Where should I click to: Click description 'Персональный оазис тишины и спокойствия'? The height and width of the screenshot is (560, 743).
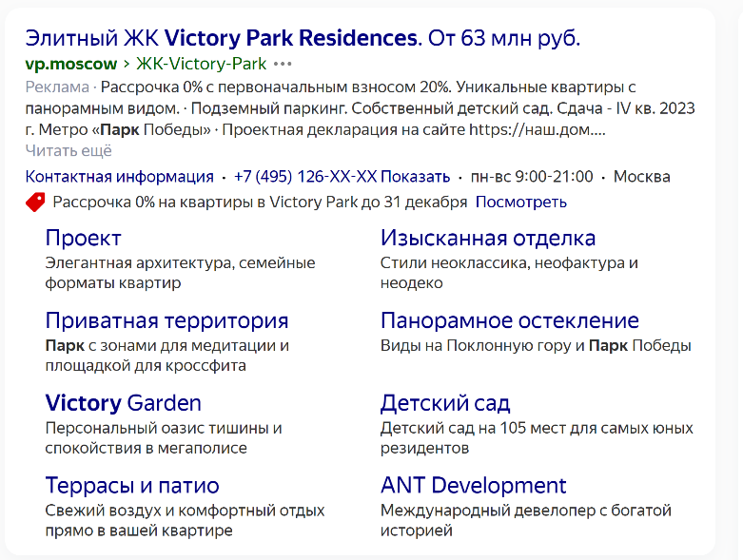164,438
